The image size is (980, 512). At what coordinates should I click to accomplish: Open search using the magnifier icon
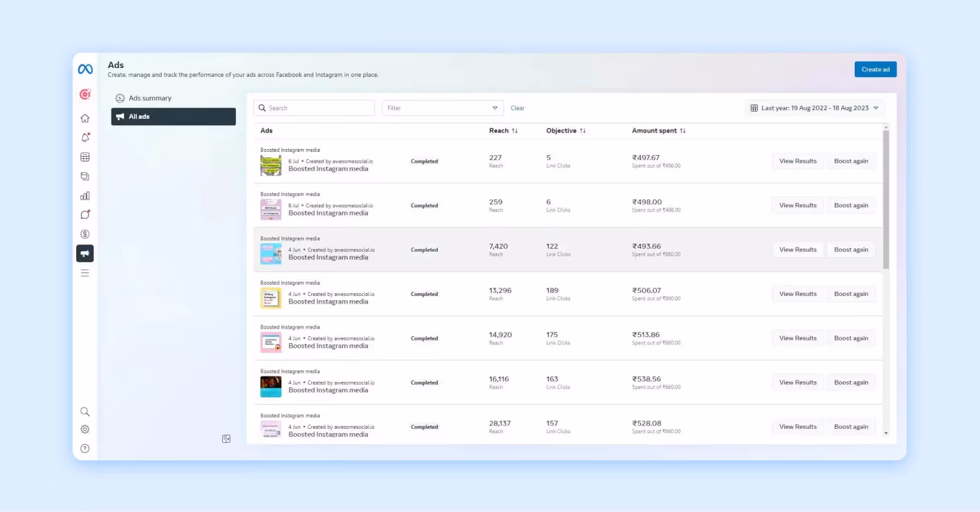point(85,412)
